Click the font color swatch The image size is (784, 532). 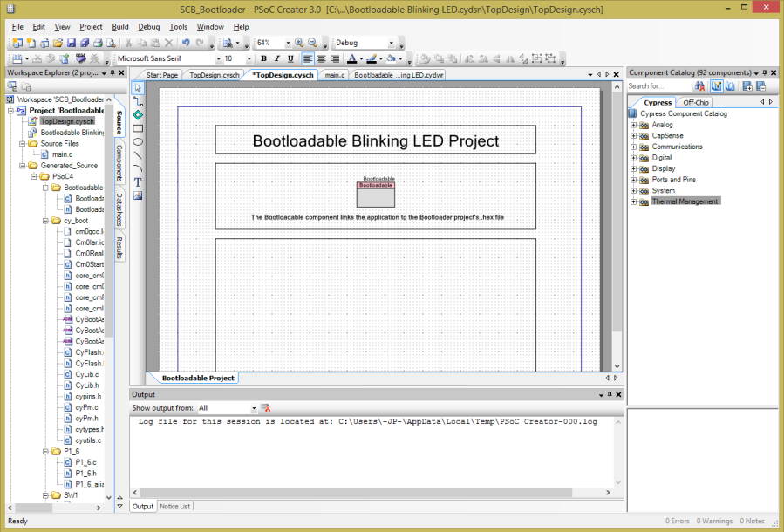coord(351,58)
